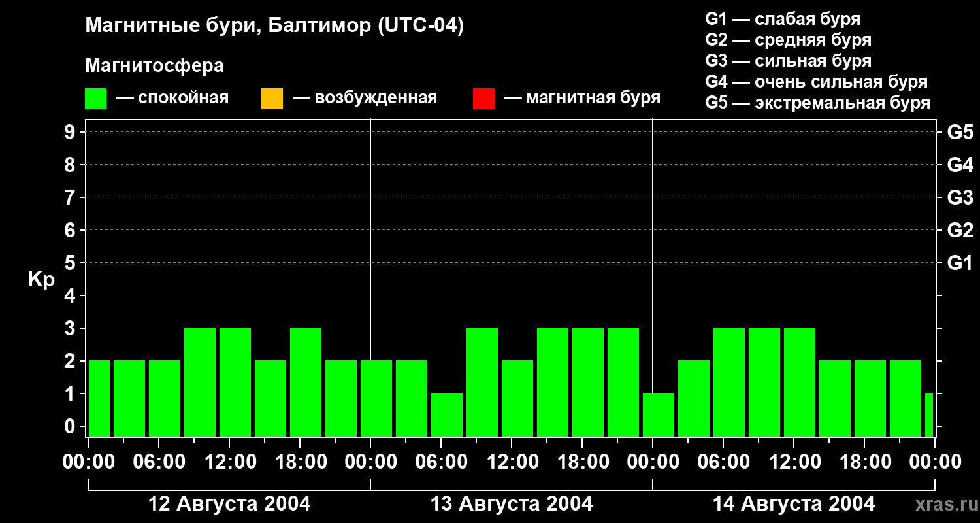
Task: Click the Kp 2 bar at 12:00 on 13 Августа
Action: click(x=517, y=398)
